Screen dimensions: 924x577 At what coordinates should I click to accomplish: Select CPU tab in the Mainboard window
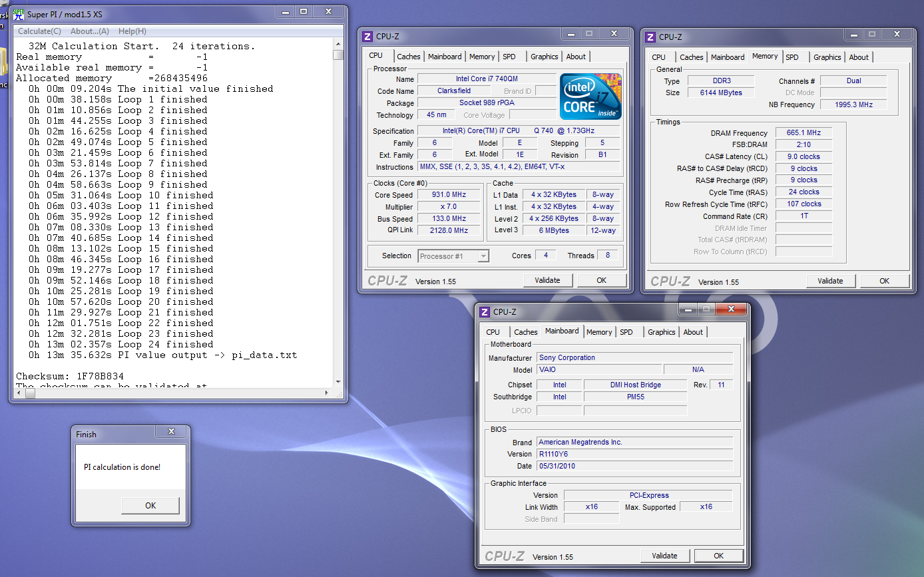tap(493, 332)
